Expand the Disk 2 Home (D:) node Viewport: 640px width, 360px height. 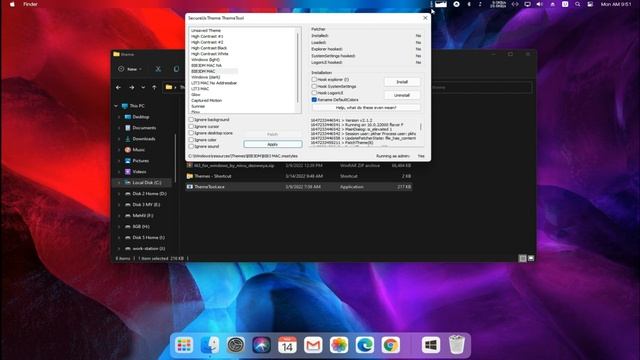[119, 193]
